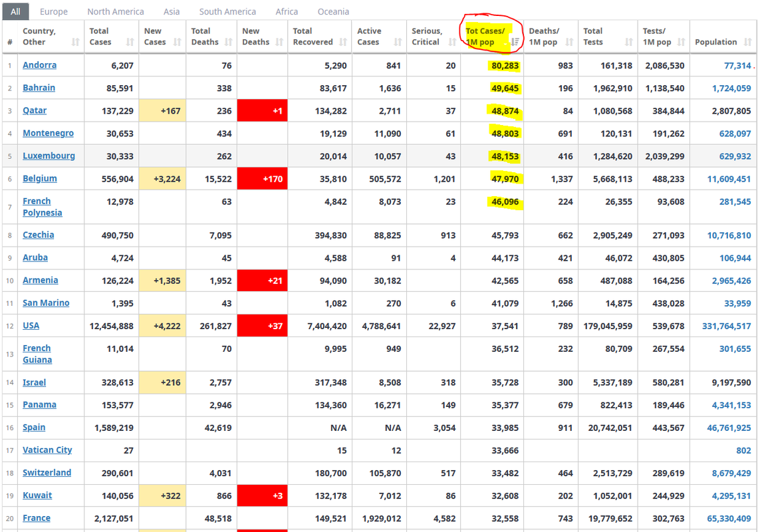
Task: Open the Belgium country link
Action: coord(40,178)
